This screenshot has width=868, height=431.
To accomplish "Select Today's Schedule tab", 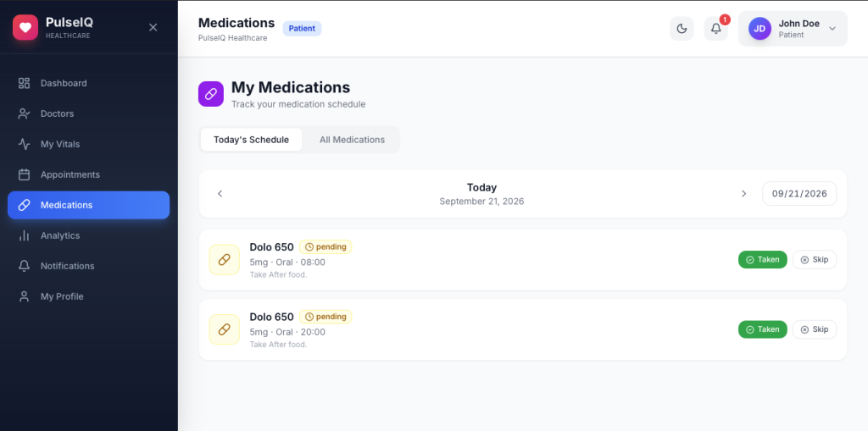I will click(x=251, y=140).
